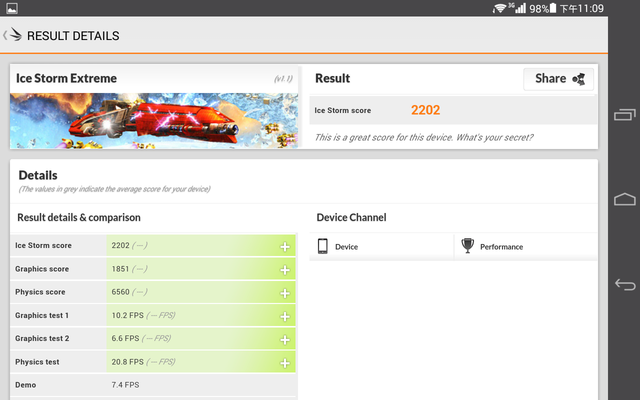Select the 10.2 FPS value
640x400 pixels.
tap(127, 316)
